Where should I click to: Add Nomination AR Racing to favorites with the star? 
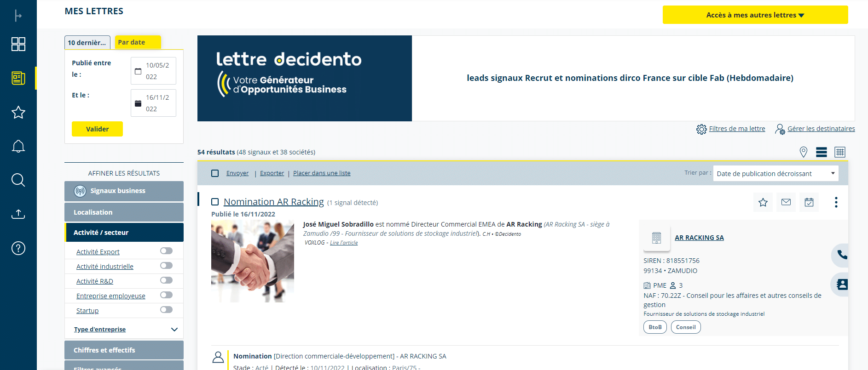[x=763, y=202]
